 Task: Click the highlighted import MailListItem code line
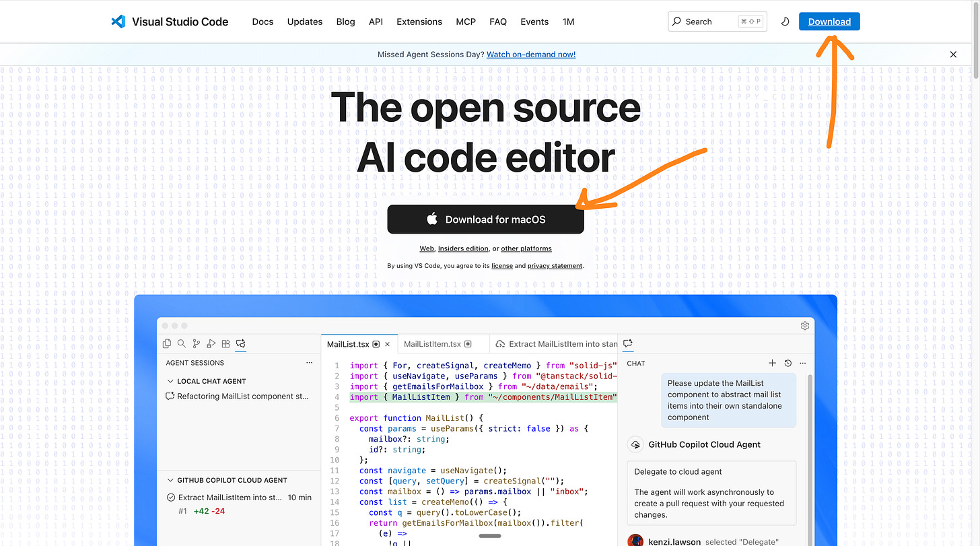point(483,397)
